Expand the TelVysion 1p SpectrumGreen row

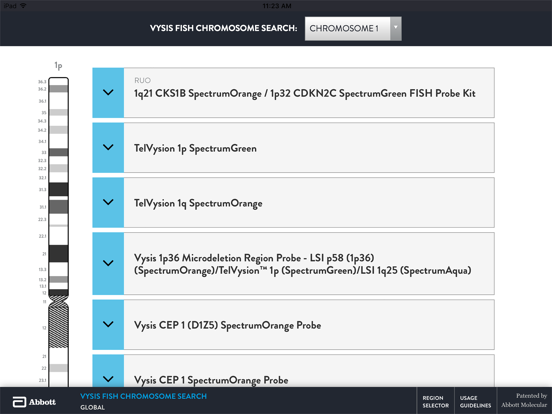pos(108,148)
